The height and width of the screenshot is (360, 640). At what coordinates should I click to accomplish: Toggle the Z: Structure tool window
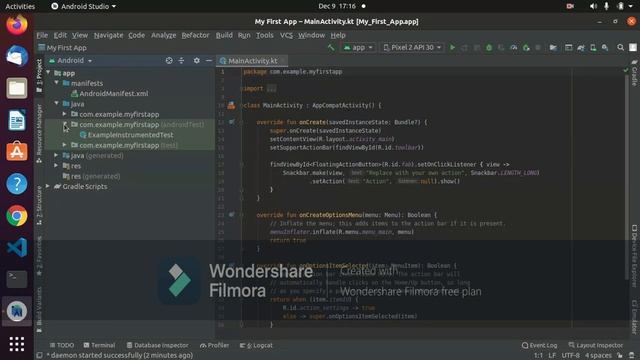[39, 205]
